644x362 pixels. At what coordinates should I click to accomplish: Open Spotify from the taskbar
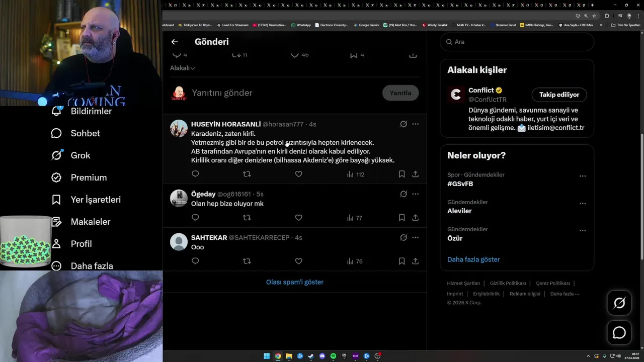click(333, 356)
